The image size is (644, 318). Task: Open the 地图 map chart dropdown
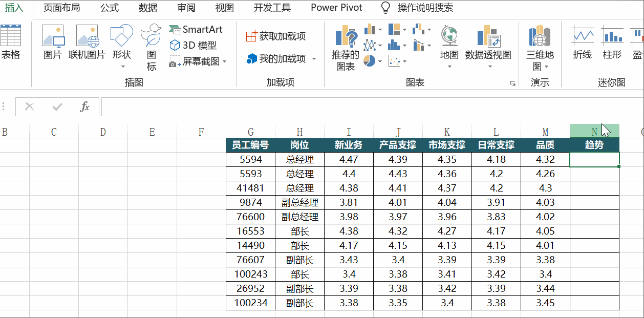449,67
